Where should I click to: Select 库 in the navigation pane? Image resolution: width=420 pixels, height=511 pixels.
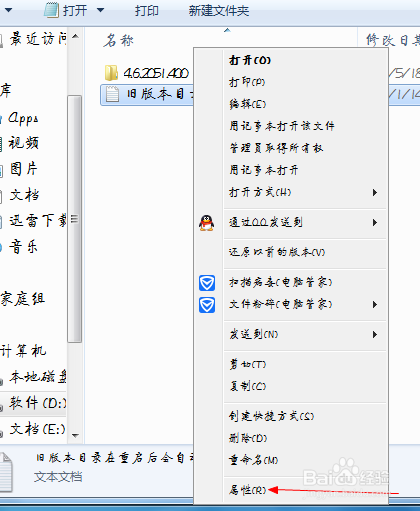(x=6, y=90)
